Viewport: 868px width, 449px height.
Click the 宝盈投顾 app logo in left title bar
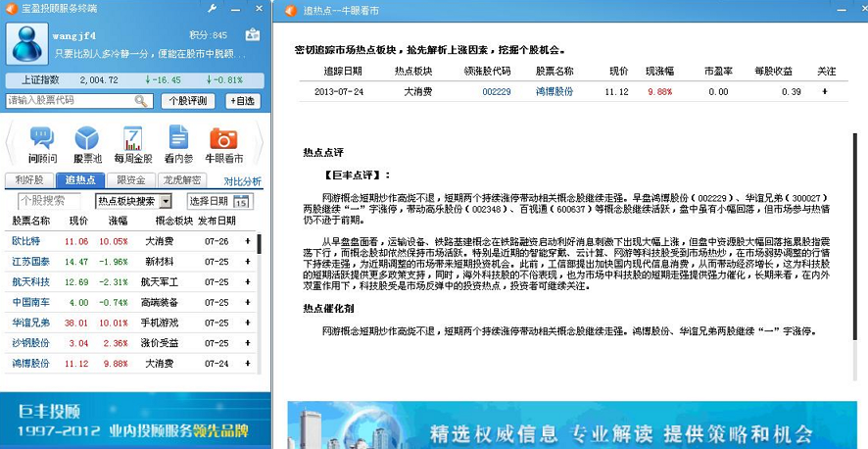[11, 8]
